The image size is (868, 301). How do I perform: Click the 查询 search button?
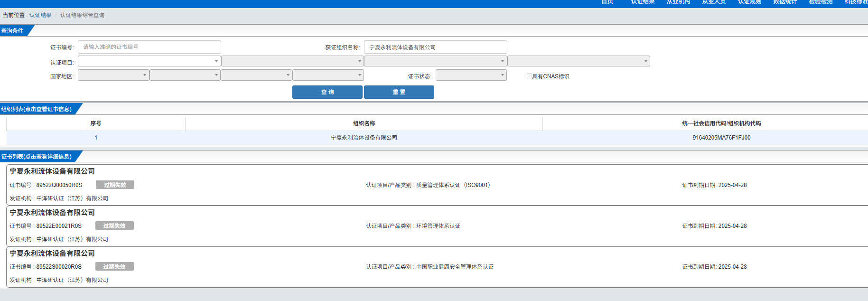(327, 92)
